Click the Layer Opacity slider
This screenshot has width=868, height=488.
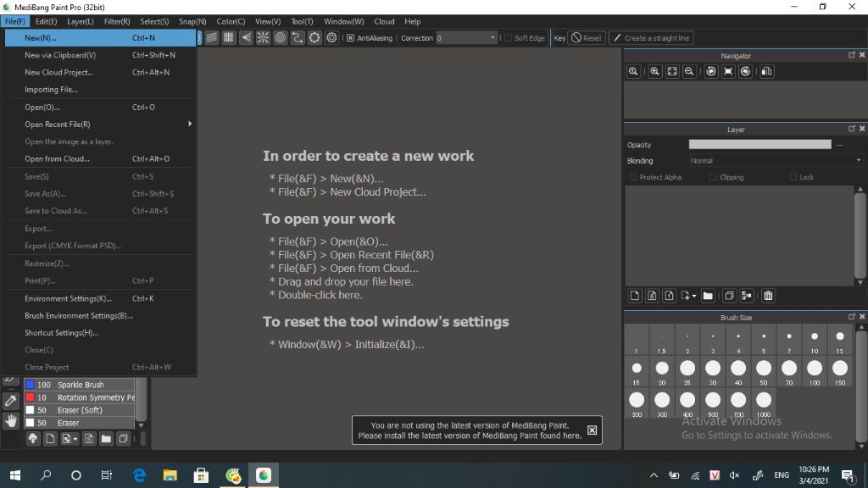(x=759, y=144)
